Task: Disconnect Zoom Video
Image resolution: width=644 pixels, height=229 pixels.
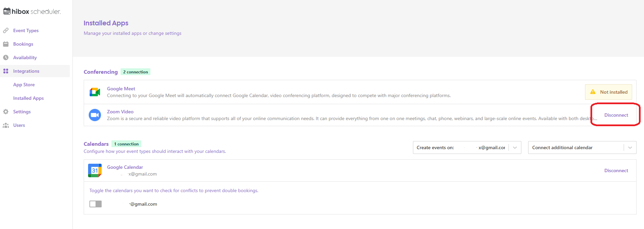Action: (x=616, y=115)
